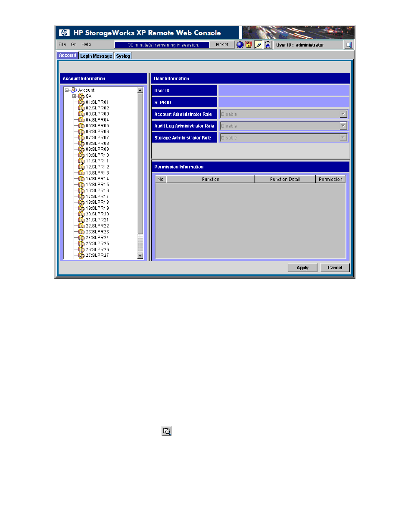This screenshot has height=532, width=411.
Task: Select 18:SLPR18 in the tree
Action: point(97,202)
